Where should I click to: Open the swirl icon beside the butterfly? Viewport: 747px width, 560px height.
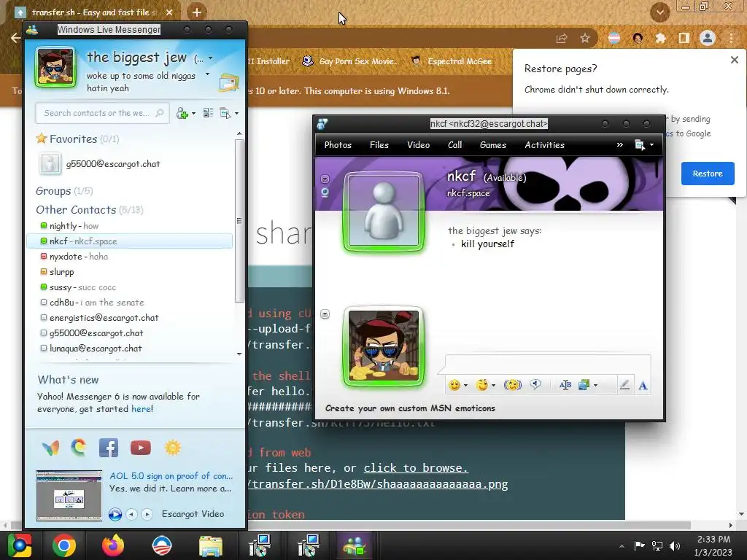(79, 448)
